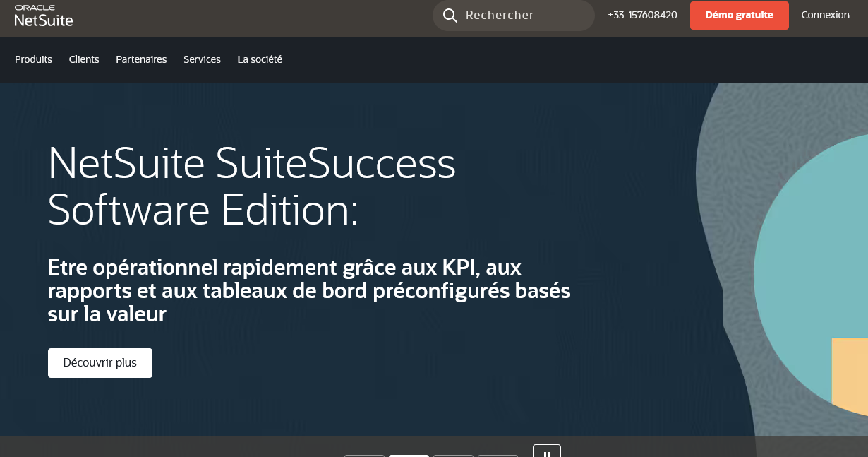868x457 pixels.
Task: Select the Clients menu item
Action: (x=84, y=59)
